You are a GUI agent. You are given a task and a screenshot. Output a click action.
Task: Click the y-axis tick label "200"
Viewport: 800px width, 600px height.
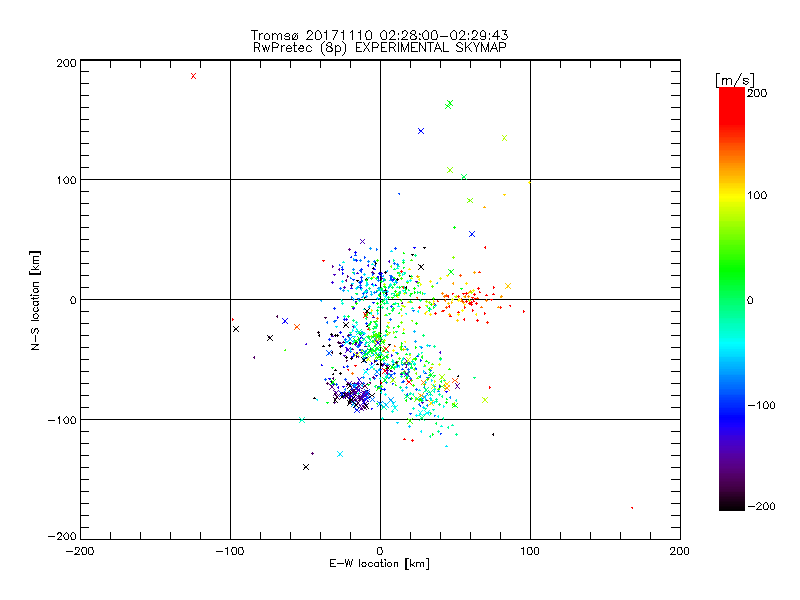coord(66,63)
